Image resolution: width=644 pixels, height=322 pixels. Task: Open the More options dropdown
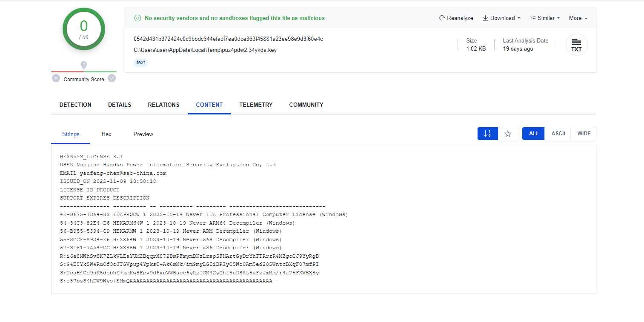[578, 18]
